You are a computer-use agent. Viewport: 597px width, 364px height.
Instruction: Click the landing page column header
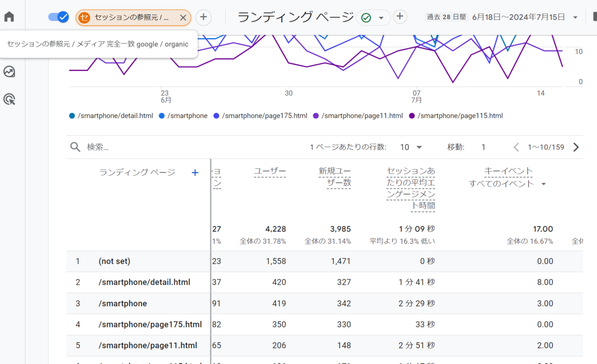click(137, 173)
